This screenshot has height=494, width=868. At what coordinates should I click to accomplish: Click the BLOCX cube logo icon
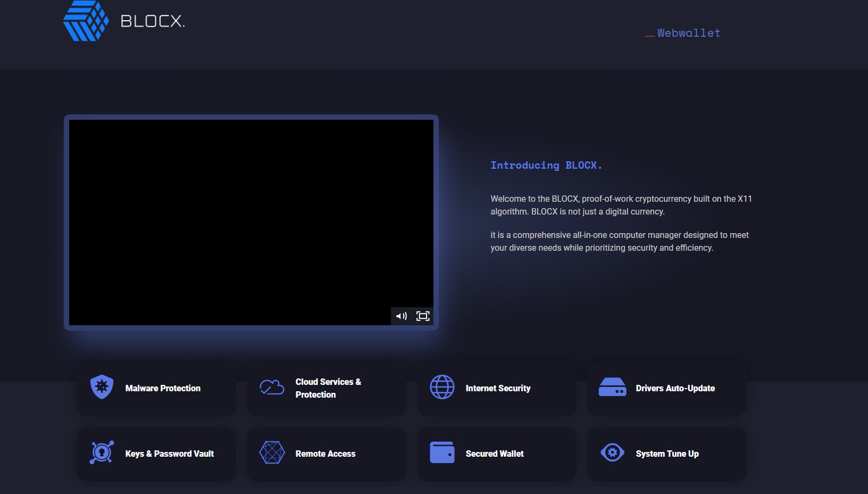click(86, 20)
